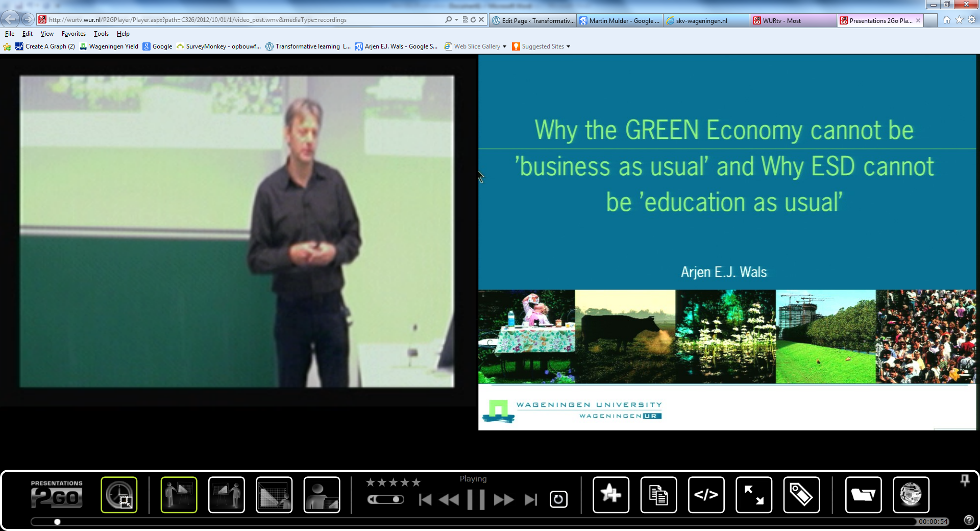Click the add-to-favorites star icon in player
The height and width of the screenshot is (531, 980).
click(610, 494)
